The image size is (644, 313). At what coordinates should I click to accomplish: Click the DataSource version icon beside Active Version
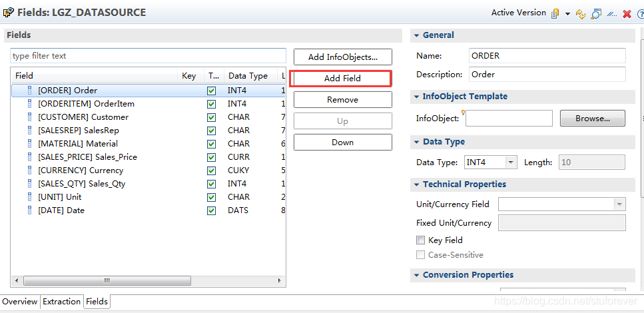pyautogui.click(x=555, y=13)
